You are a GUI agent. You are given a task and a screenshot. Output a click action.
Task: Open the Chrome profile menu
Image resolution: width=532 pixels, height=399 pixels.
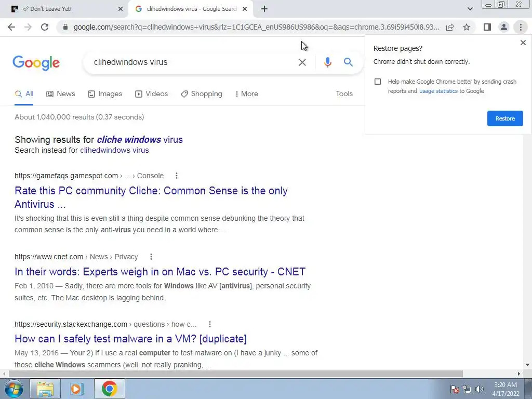(504, 27)
